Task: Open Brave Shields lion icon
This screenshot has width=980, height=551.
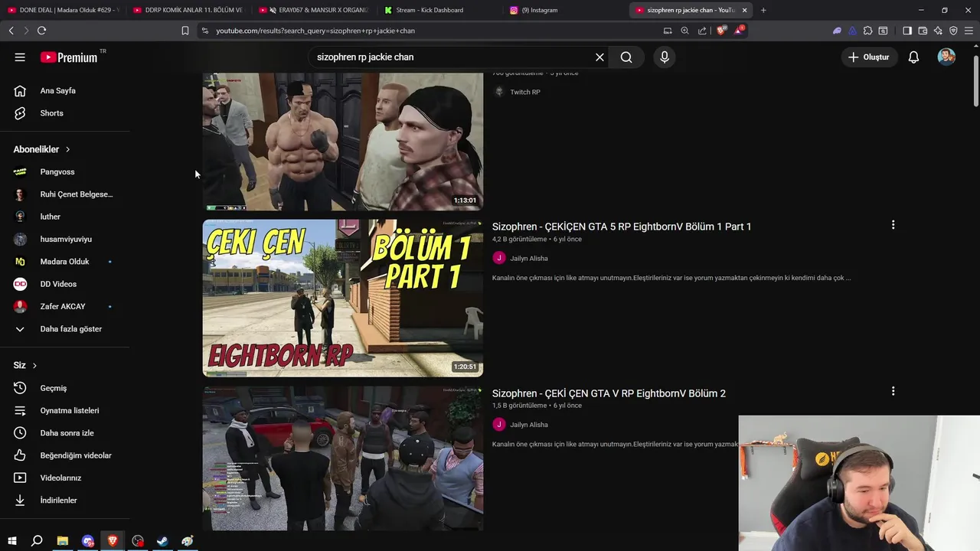Action: (x=721, y=31)
